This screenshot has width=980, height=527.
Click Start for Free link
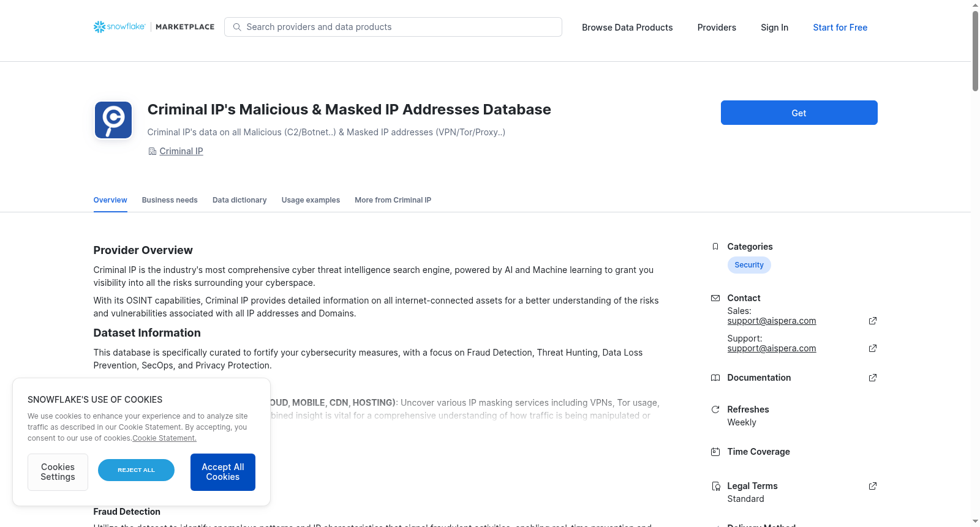point(840,28)
